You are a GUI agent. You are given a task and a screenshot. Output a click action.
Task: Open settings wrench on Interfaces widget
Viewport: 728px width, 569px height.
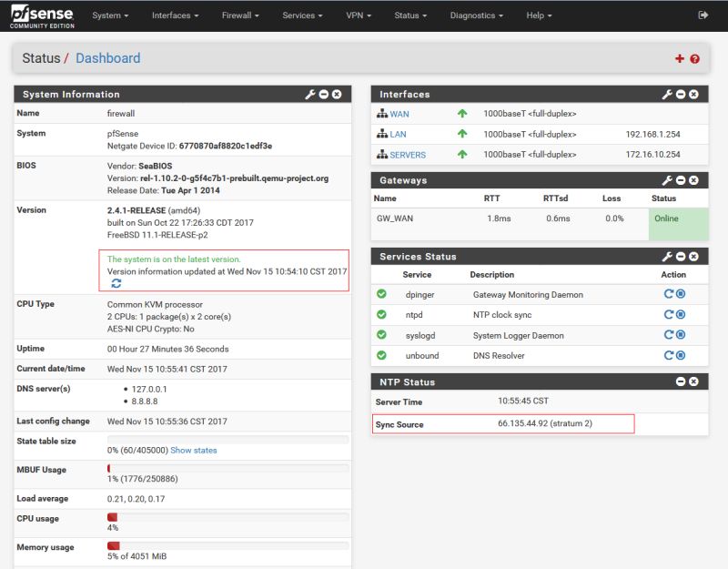(x=667, y=94)
